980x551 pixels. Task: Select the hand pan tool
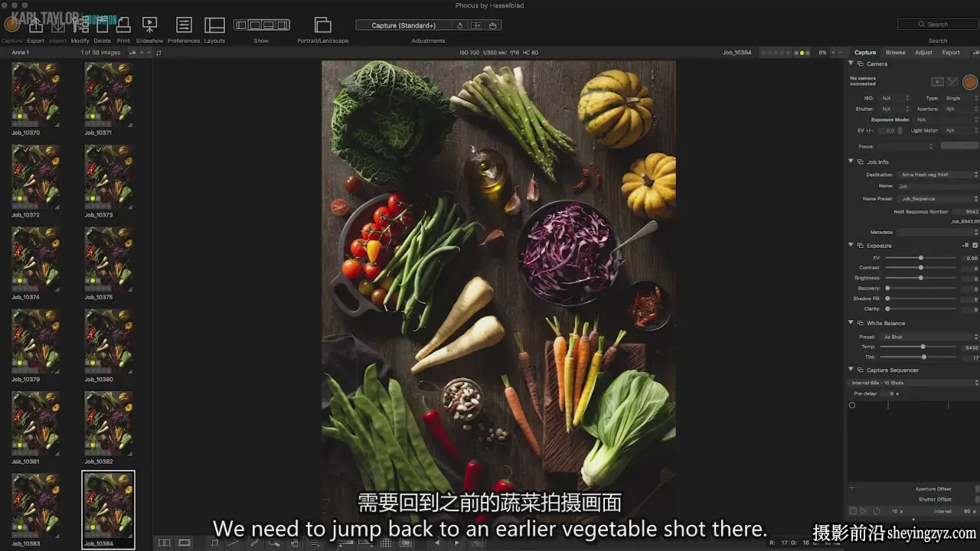[x=294, y=543]
